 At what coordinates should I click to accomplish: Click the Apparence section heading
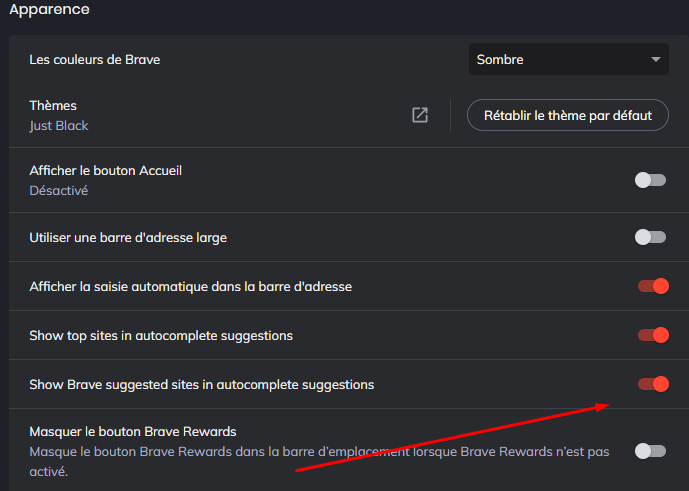click(49, 9)
